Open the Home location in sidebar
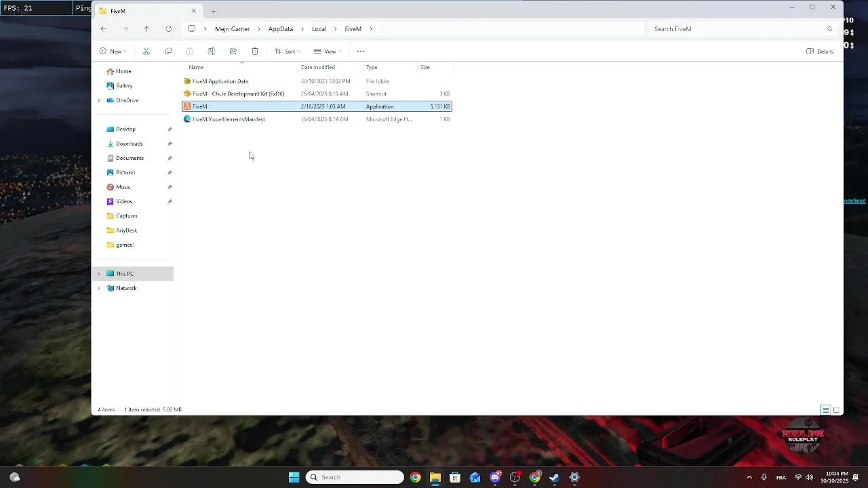The height and width of the screenshot is (488, 868). (x=123, y=71)
